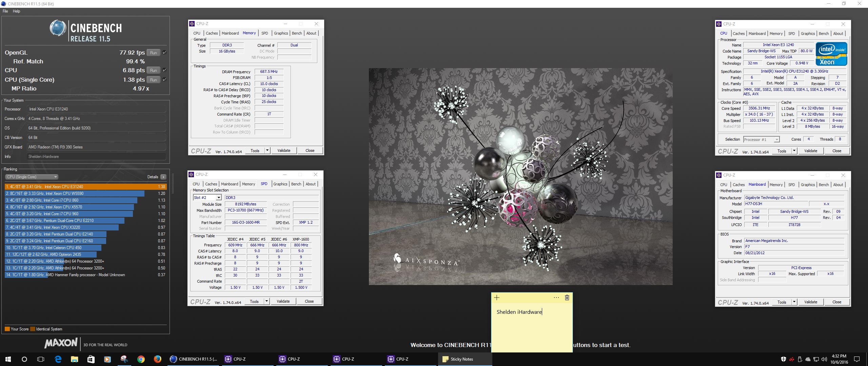Toggle the CPU (Single Core) test checkbox
868x366 pixels.
tap(164, 80)
